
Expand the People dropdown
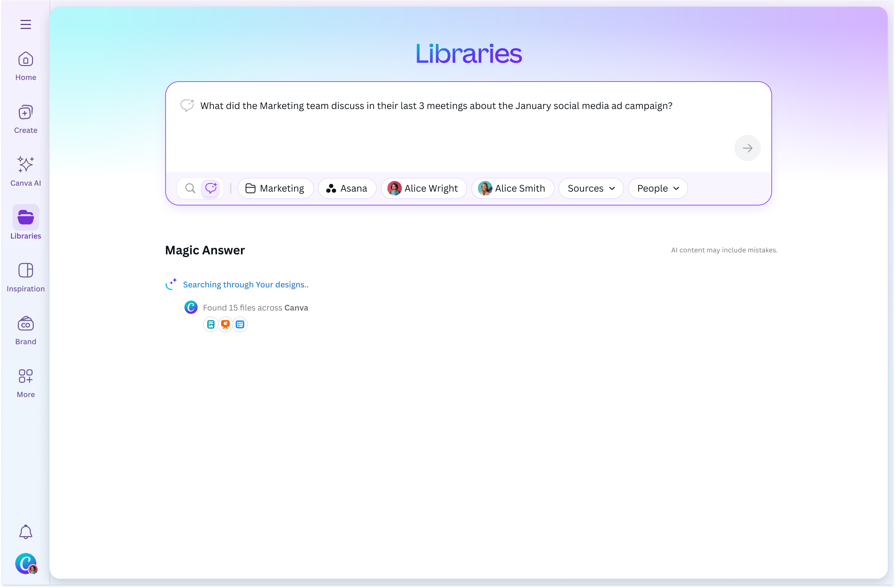(658, 188)
